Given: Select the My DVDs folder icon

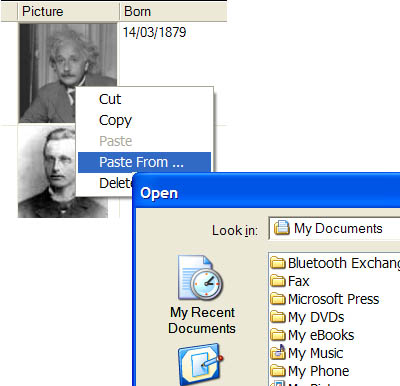Looking at the screenshot, I should [x=278, y=317].
